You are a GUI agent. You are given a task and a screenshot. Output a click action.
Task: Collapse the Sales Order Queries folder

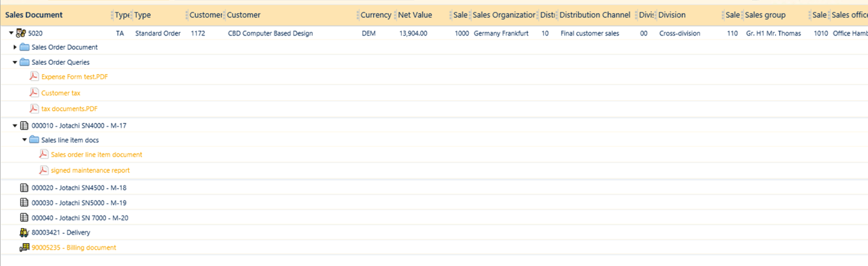point(16,62)
